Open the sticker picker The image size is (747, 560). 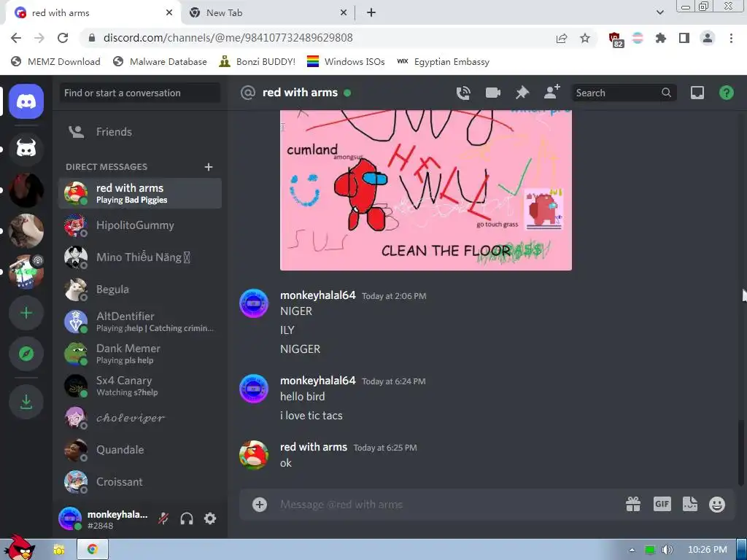pos(690,504)
